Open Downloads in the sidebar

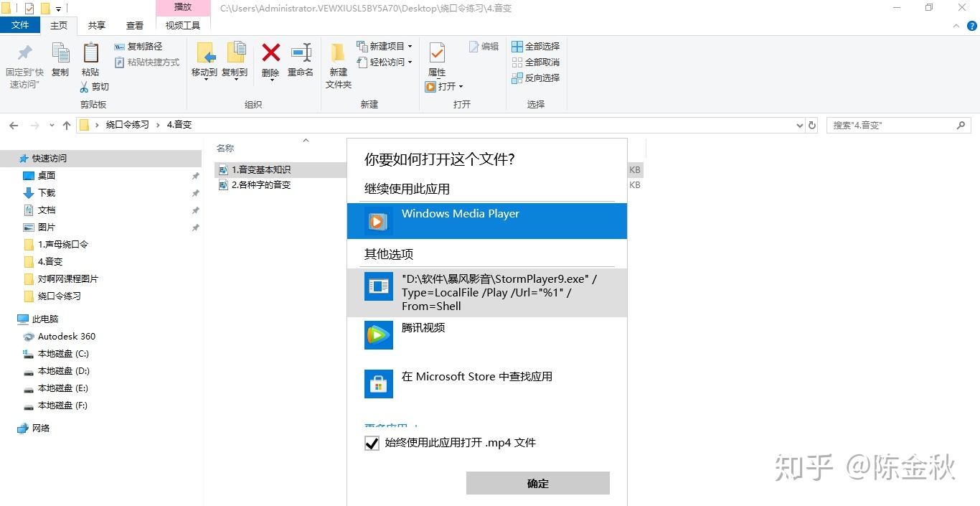point(47,193)
